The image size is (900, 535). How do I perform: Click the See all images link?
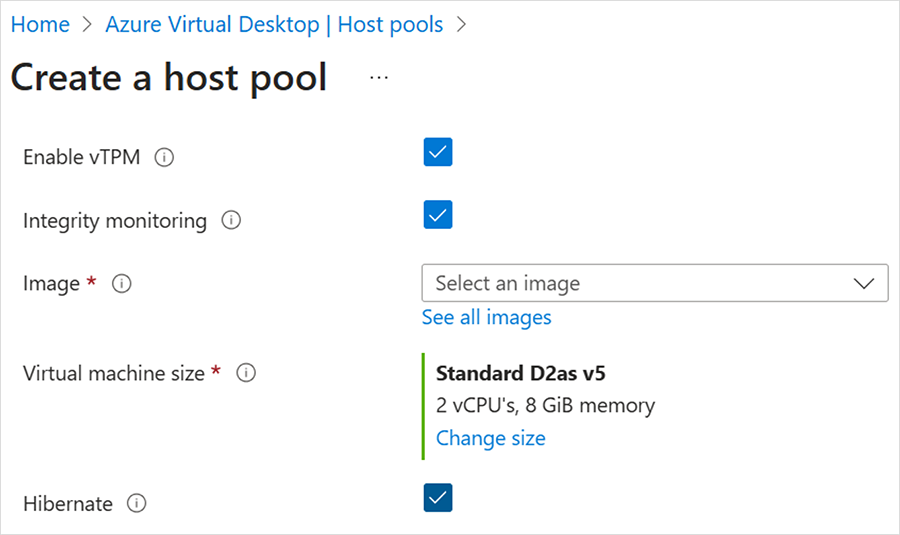[x=487, y=317]
